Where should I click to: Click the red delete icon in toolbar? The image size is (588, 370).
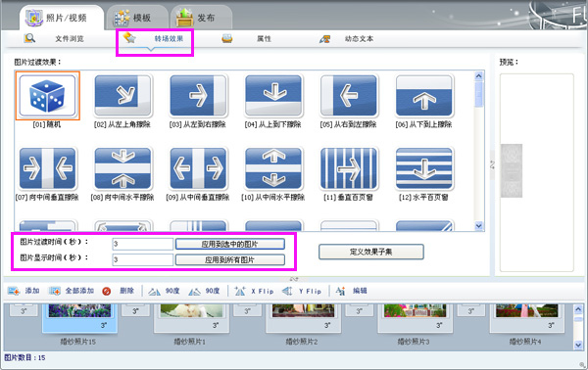[107, 291]
